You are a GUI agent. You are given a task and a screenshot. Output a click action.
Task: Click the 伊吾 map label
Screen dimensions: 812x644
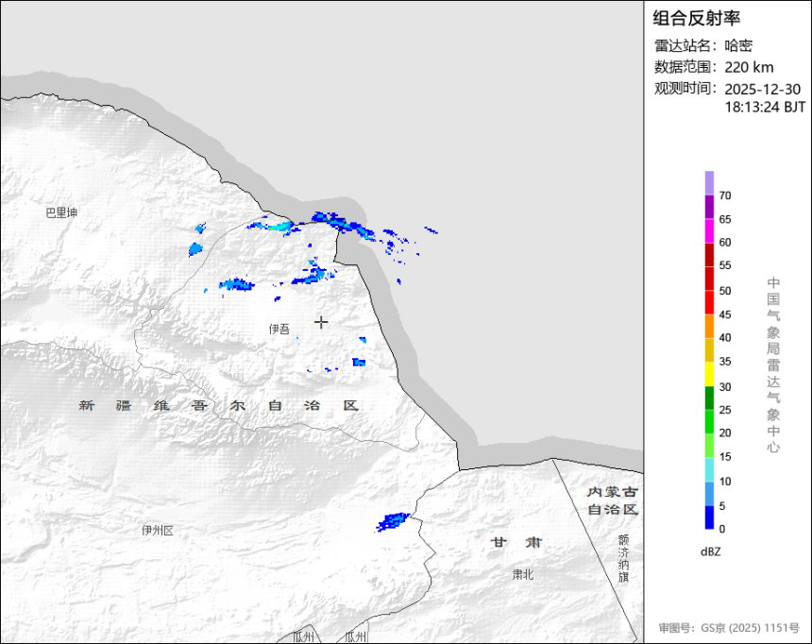pos(279,329)
